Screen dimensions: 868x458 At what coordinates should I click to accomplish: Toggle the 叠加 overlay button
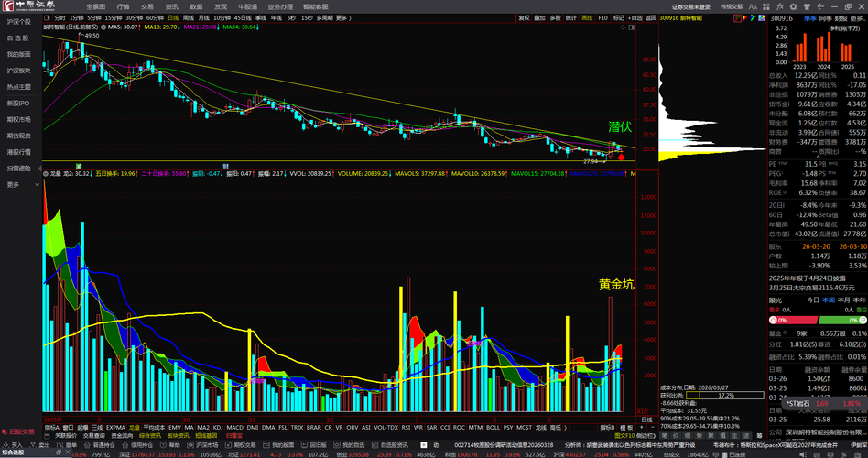pos(539,18)
